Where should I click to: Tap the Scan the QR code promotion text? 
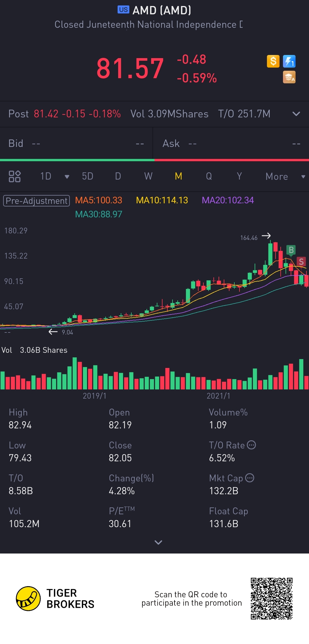(x=191, y=598)
